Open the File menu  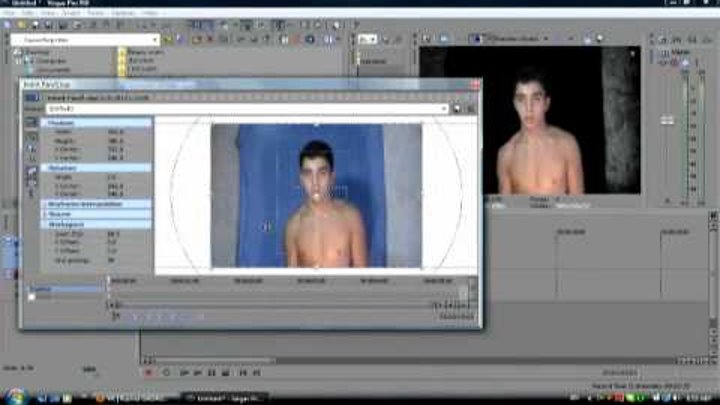(x=9, y=13)
